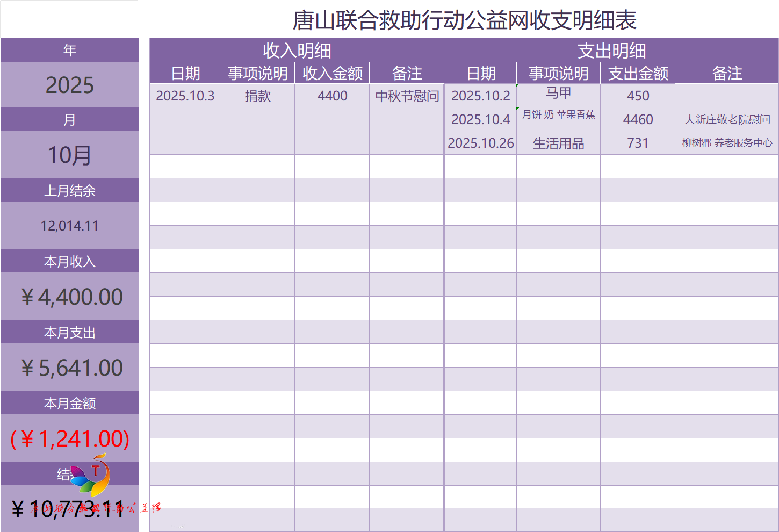Image resolution: width=779 pixels, height=532 pixels.
Task: Click the expense amount cell 4460
Action: tap(638, 119)
